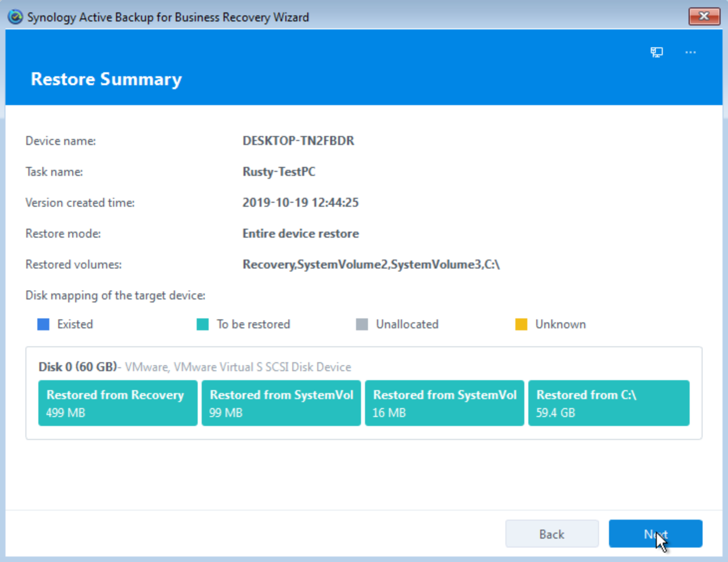This screenshot has height=562, width=728.
Task: Click the version time 2019-10-19 12:44:25
Action: pyautogui.click(x=300, y=203)
